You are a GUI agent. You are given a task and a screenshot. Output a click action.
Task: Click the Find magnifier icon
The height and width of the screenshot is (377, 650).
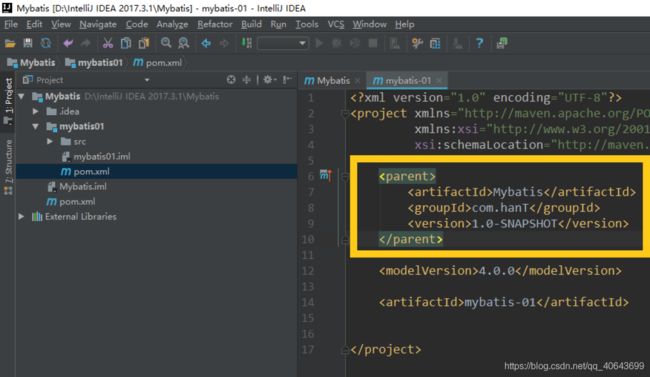pyautogui.click(x=166, y=43)
